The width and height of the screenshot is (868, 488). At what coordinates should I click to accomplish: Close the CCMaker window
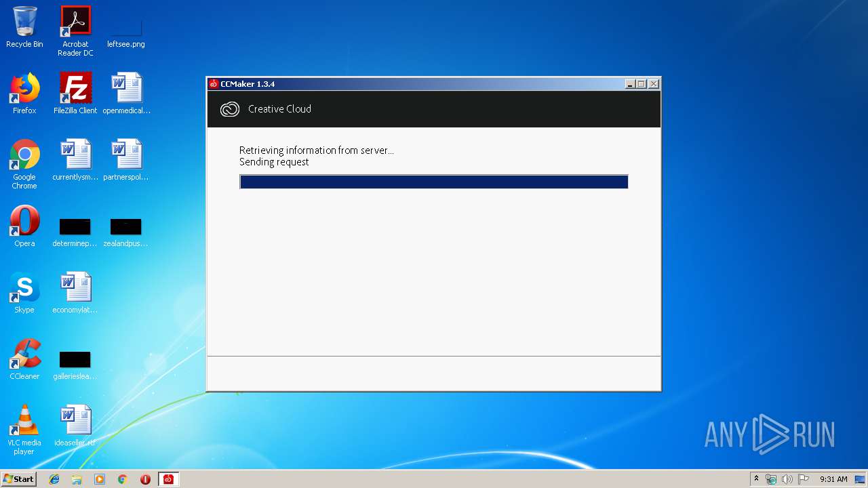click(x=654, y=84)
